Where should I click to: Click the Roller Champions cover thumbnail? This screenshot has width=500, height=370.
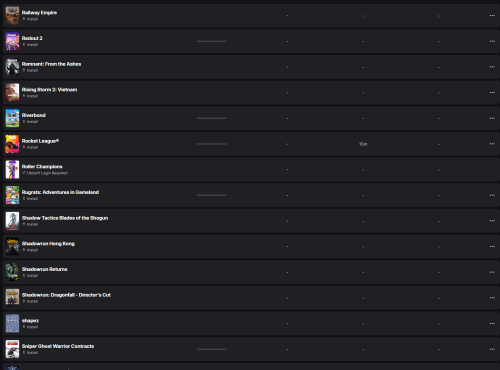(12, 170)
